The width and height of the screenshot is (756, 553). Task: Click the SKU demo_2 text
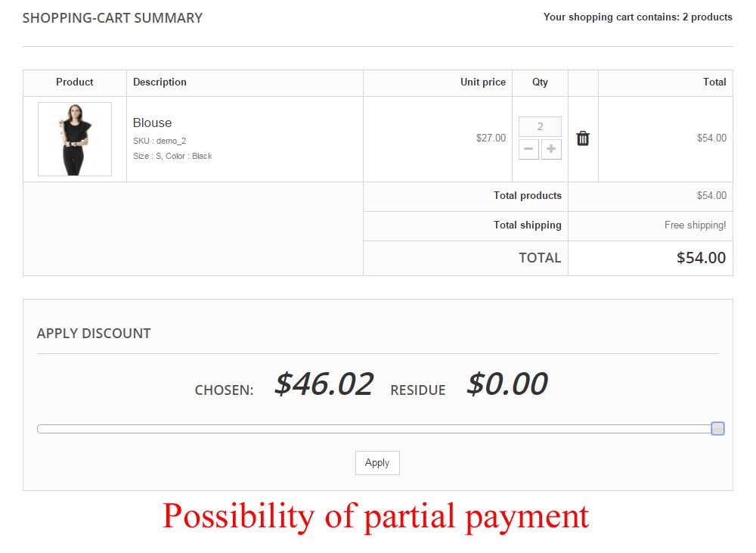160,141
